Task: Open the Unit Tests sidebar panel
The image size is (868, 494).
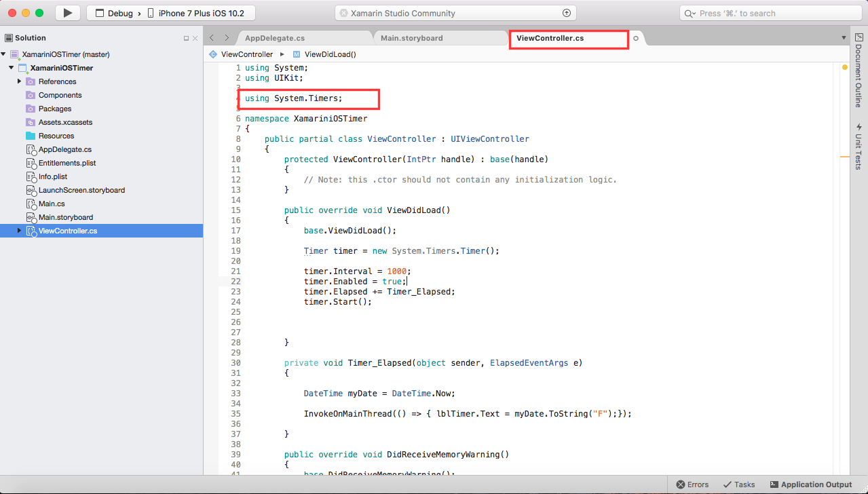Action: click(x=858, y=148)
